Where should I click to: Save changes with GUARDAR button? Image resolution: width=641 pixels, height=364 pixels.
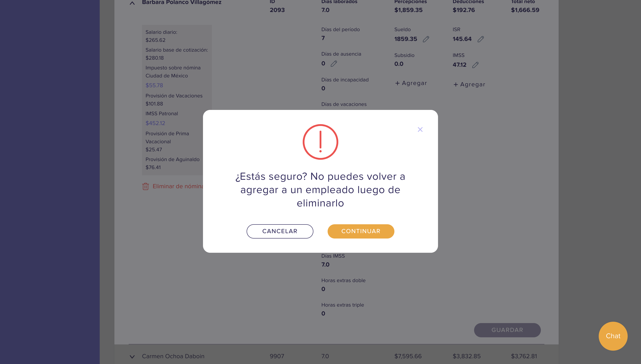tap(507, 330)
